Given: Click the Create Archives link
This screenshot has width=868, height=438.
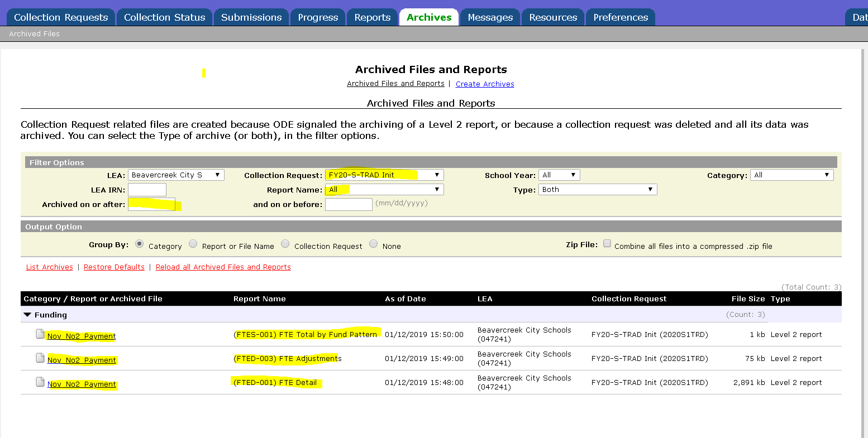Looking at the screenshot, I should (485, 84).
